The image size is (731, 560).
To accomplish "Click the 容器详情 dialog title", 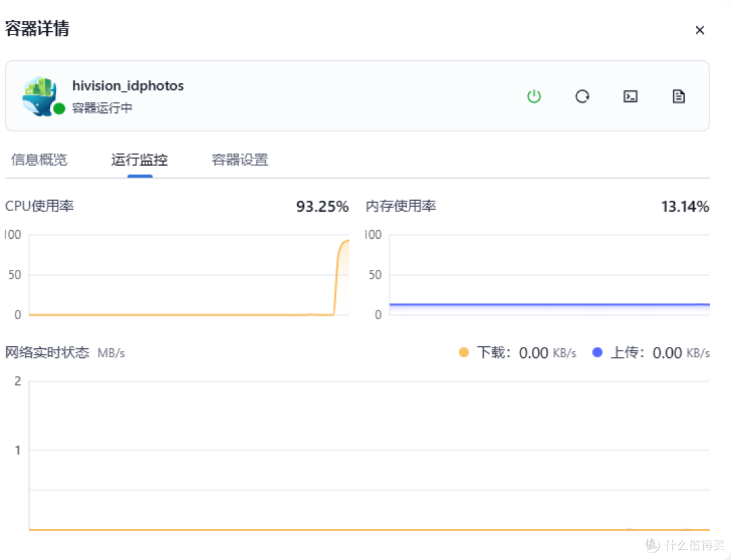I will (x=37, y=29).
